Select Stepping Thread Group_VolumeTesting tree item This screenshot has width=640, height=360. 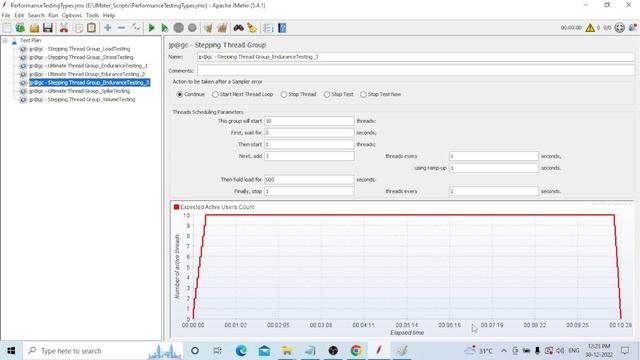[82, 100]
